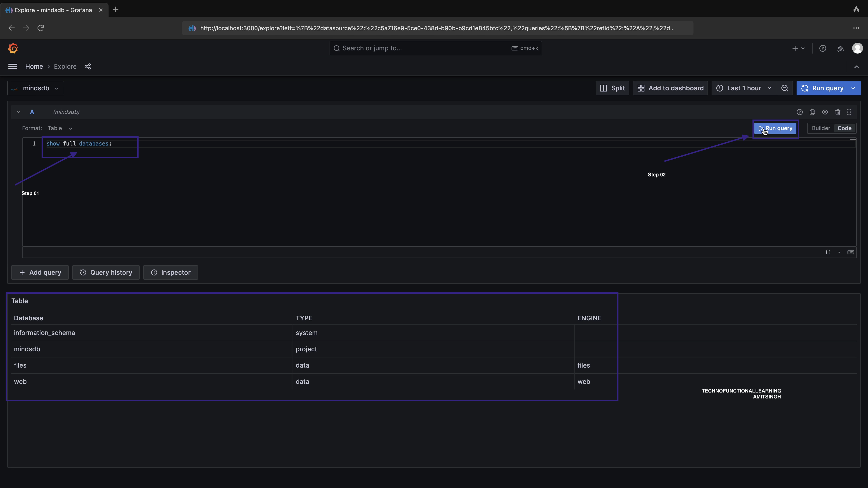The height and width of the screenshot is (488, 868).
Task: Open the browser three-dots menu
Action: coord(856,28)
